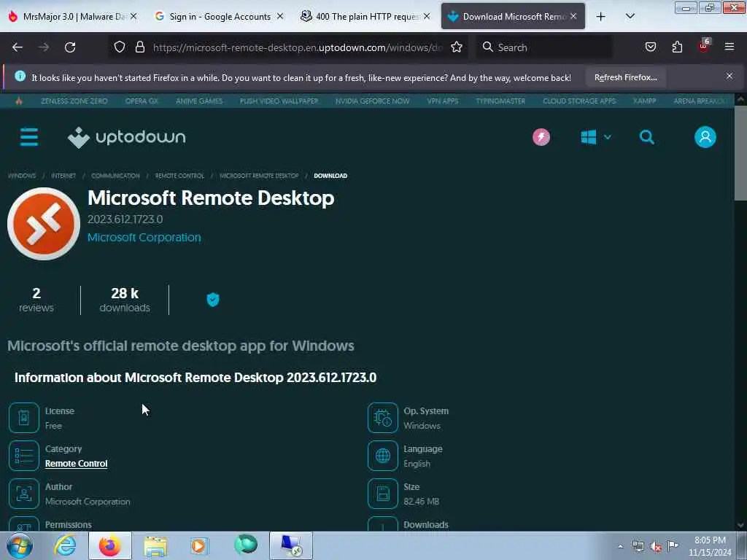Screen dimensions: 747x560
Task: Open the File Explorer folder in taskbar
Action: 155,545
